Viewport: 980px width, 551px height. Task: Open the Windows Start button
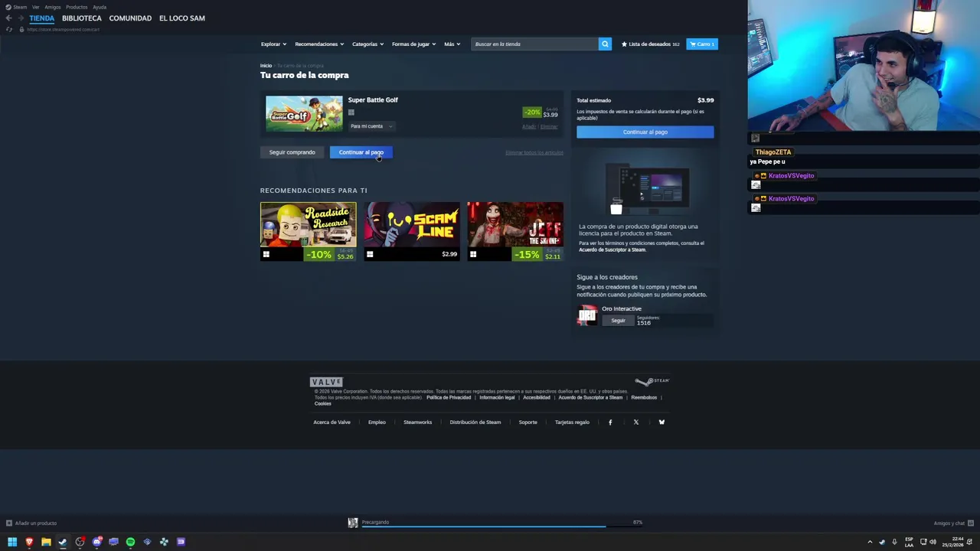click(12, 542)
